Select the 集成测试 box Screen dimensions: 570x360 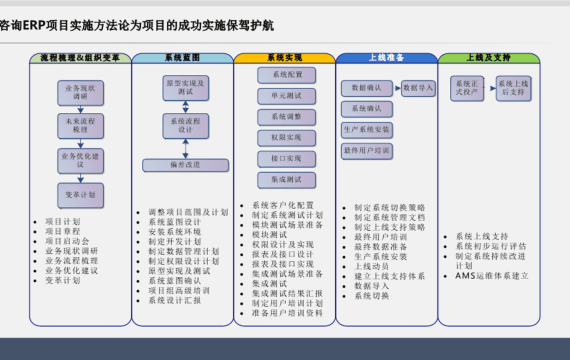click(286, 180)
